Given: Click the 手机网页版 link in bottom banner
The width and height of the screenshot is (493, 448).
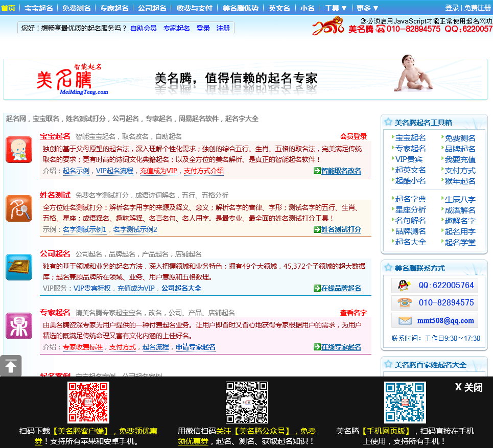Looking at the screenshot, I should click(x=386, y=431).
